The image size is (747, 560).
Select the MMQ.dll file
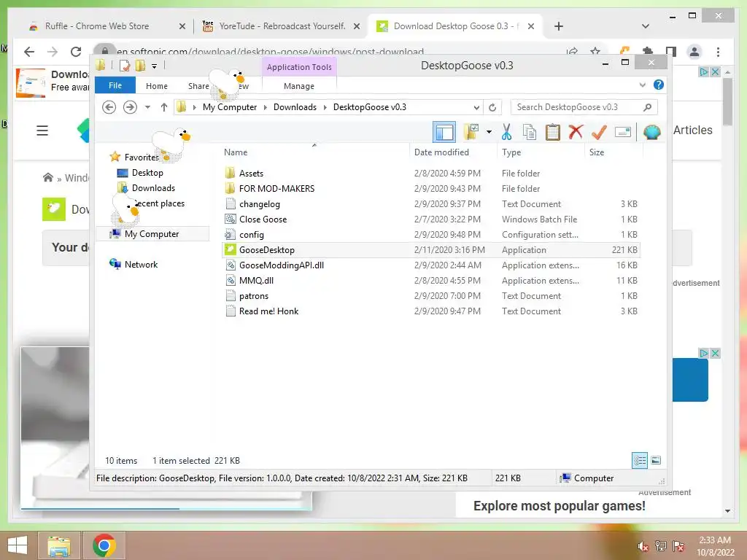(256, 281)
